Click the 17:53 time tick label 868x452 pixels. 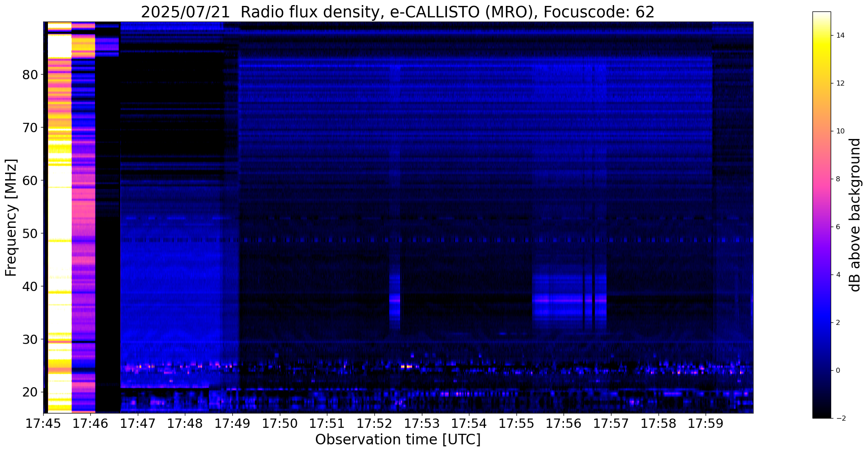pos(421,424)
